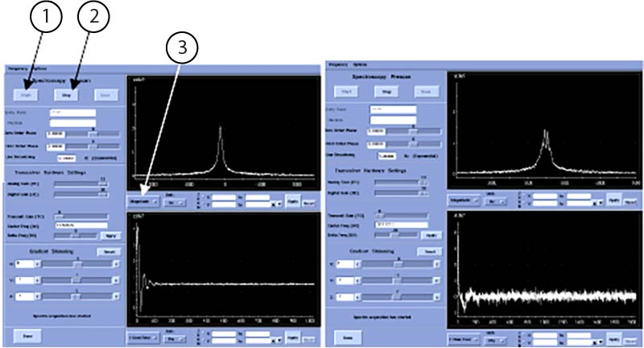The image size is (644, 348).
Task: Click the Center Freq input field in the left window
Action: point(80,226)
